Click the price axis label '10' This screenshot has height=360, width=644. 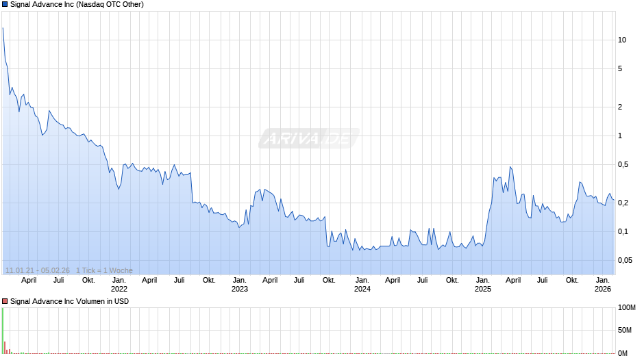click(622, 40)
